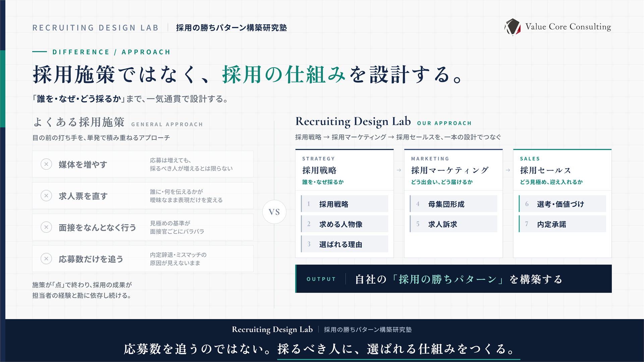Click the OUTPUT label in the dark banner
Screen dimensions: 644x362
tap(321, 279)
